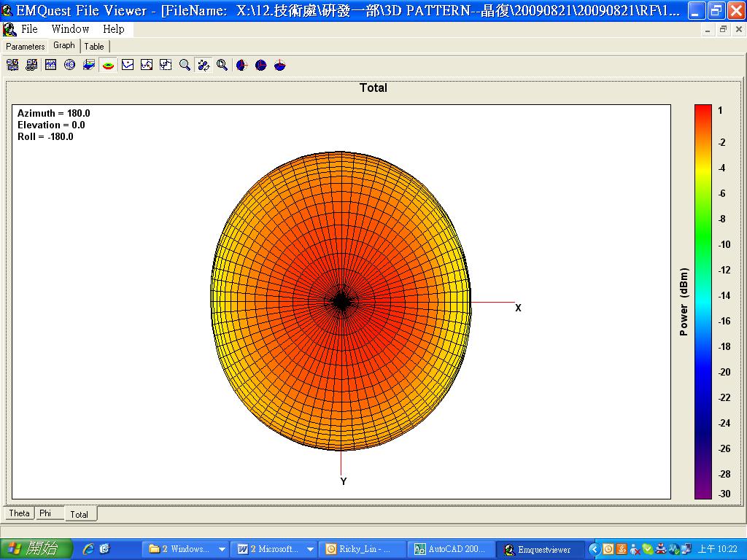
Task: Toggle the 3D surface plot button
Action: (108, 65)
